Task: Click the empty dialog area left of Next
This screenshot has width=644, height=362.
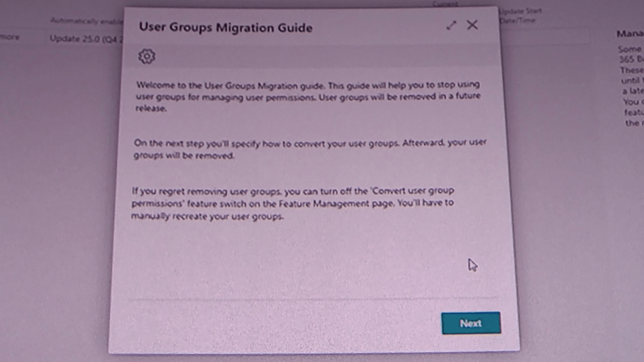Action: click(283, 323)
